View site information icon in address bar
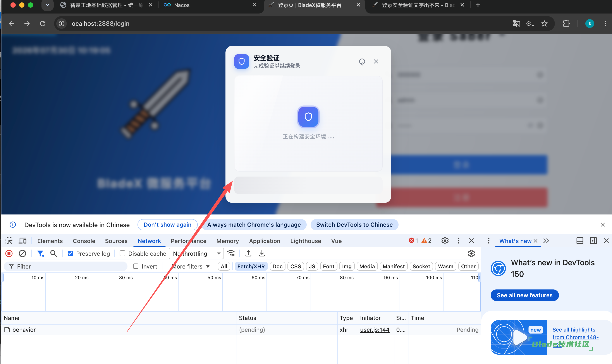Screen dimensions: 612x364 (x=61, y=24)
